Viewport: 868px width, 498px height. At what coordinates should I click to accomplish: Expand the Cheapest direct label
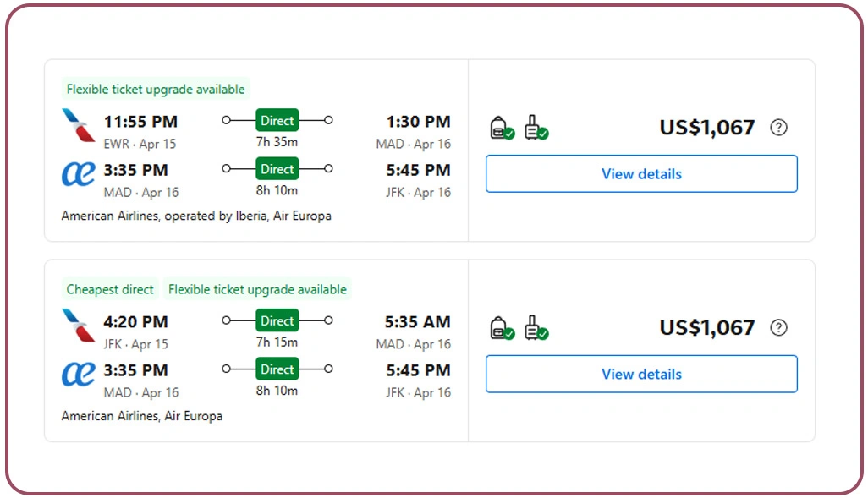point(109,289)
